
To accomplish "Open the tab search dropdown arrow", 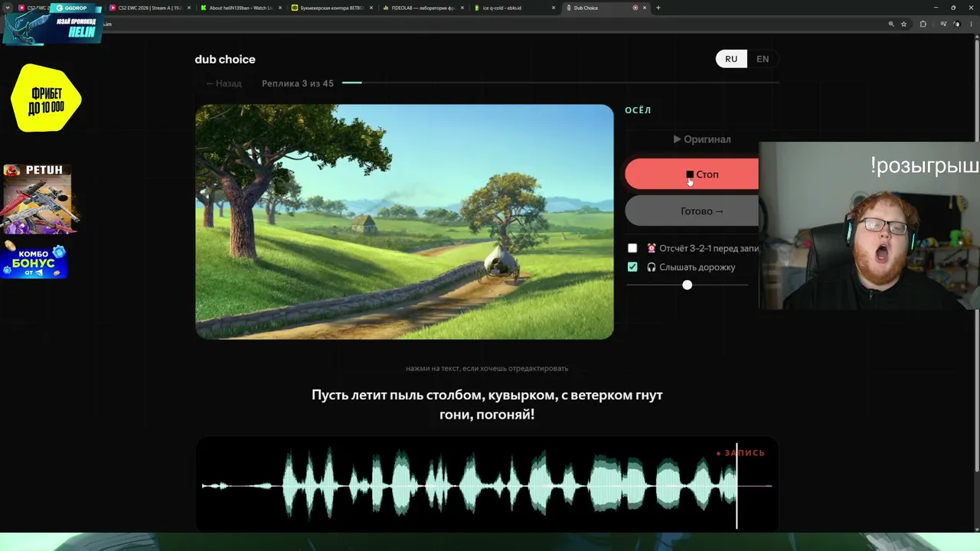I will [x=8, y=8].
